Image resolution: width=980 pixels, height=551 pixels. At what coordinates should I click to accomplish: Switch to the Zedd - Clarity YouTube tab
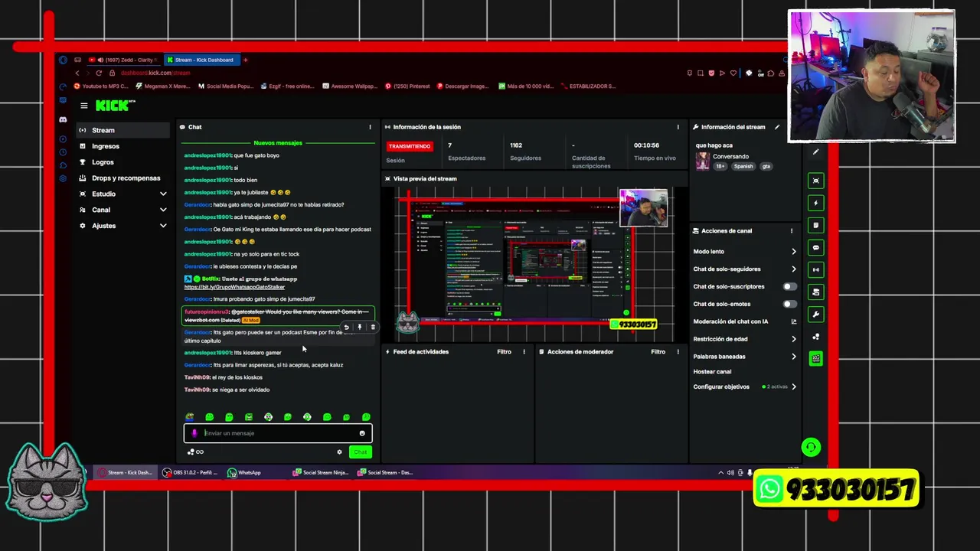122,60
